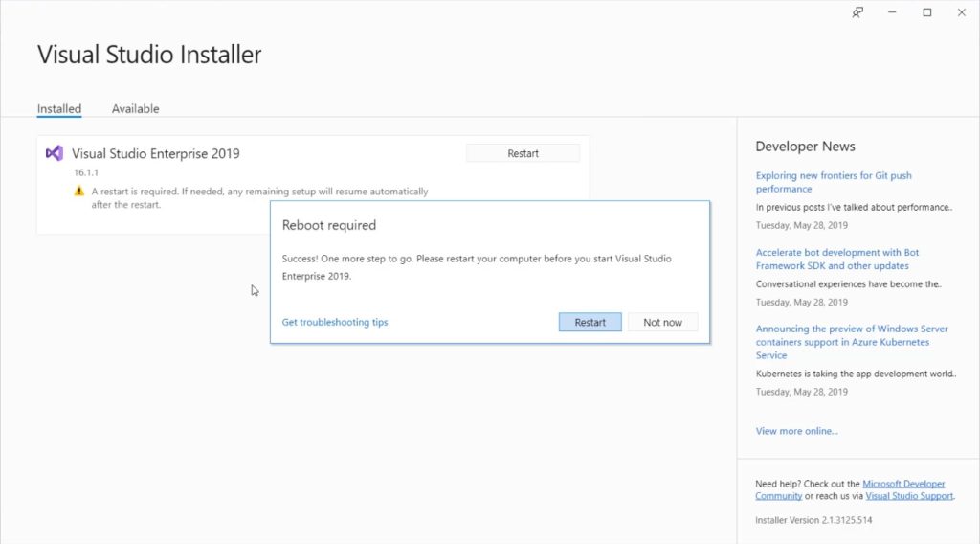The image size is (980, 544).
Task: Minimize the Visual Studio Installer window
Action: 892,12
